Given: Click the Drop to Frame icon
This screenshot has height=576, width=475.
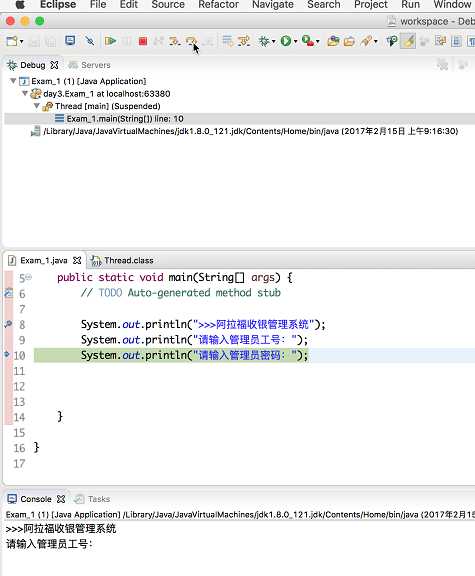Looking at the screenshot, I should (227, 41).
